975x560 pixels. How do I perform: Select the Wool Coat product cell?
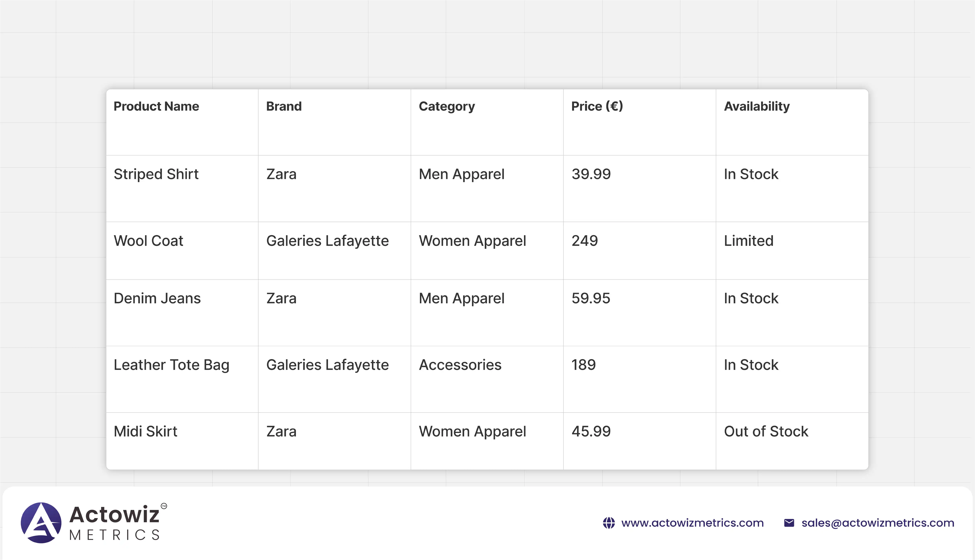[x=148, y=241]
